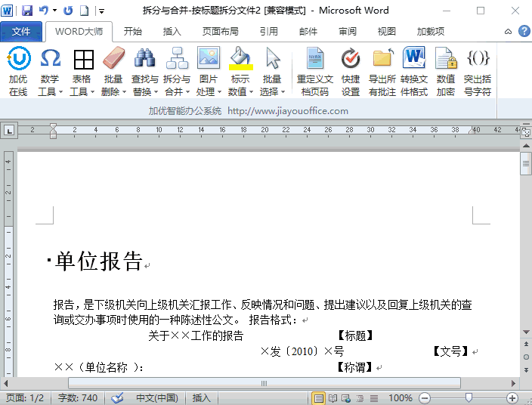Click 数值加密 lock document icon
The width and height of the screenshot is (532, 405).
point(446,58)
